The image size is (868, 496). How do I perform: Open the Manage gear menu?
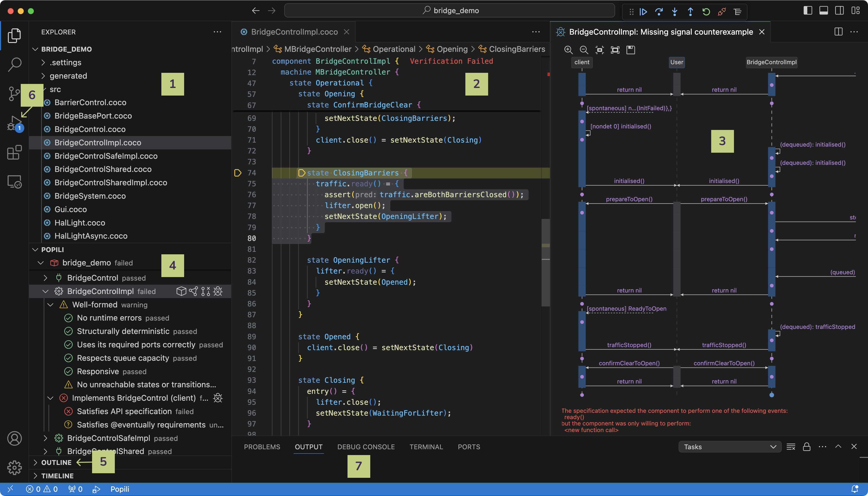pos(14,467)
